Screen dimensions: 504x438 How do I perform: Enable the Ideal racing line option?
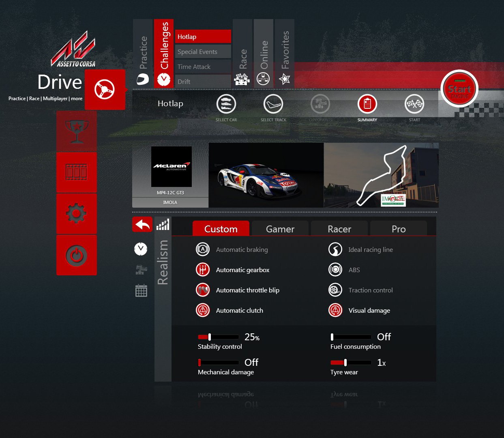335,249
